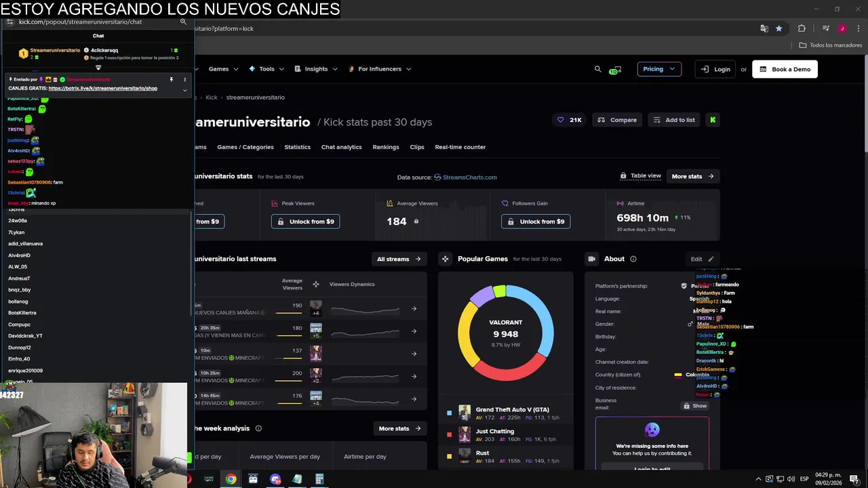Image resolution: width=868 pixels, height=488 pixels.
Task: Open the Real-time counter tab
Action: coord(460,147)
